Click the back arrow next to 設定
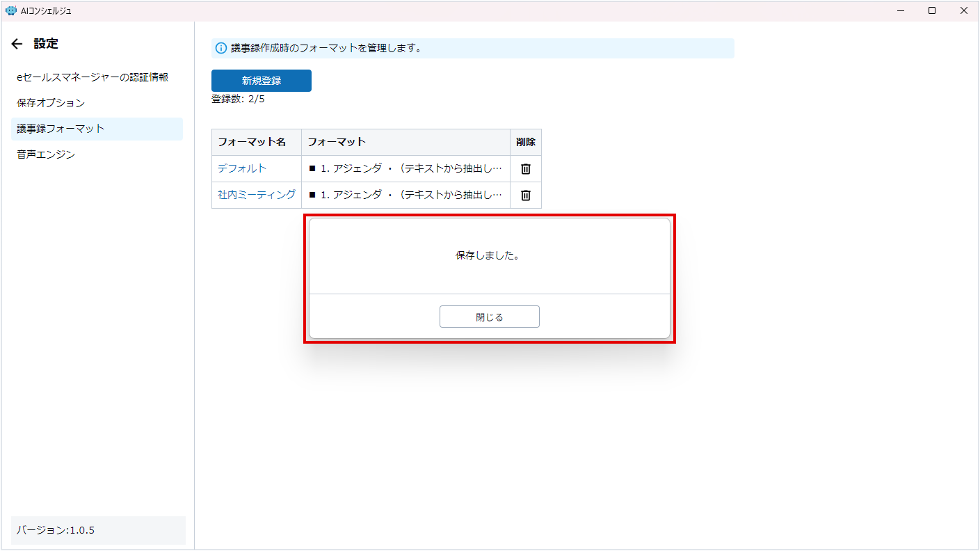The image size is (980, 551). tap(17, 44)
